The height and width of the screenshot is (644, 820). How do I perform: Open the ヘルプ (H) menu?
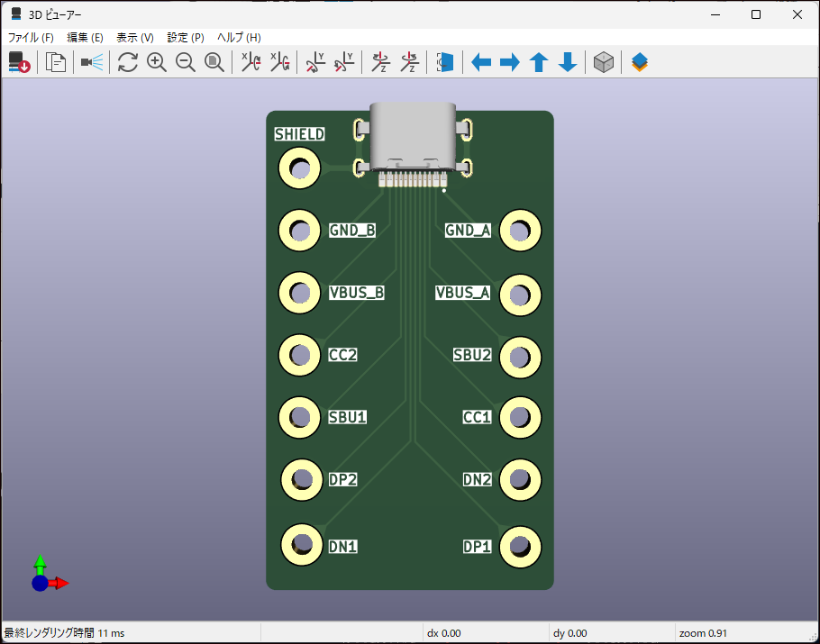click(x=239, y=38)
